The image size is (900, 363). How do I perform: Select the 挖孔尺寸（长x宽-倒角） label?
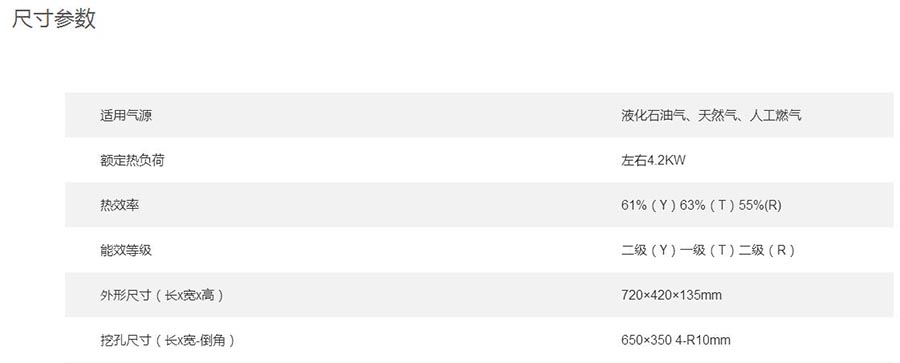(x=167, y=340)
